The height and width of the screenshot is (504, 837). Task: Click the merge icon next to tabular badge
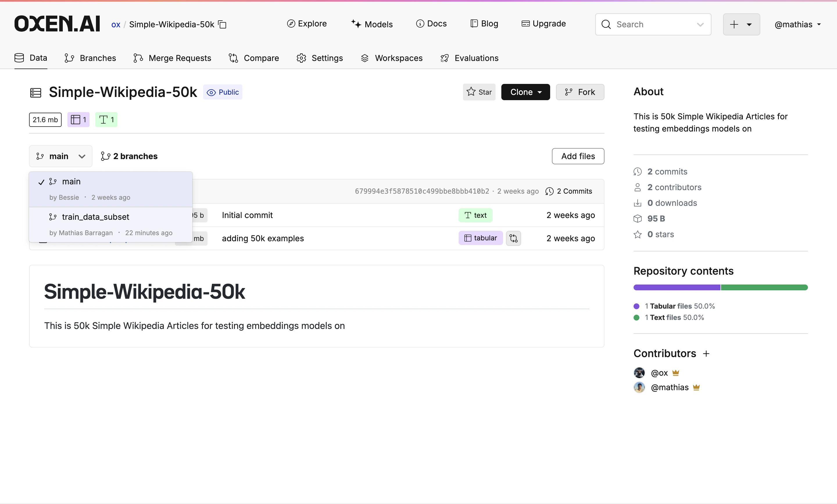513,238
